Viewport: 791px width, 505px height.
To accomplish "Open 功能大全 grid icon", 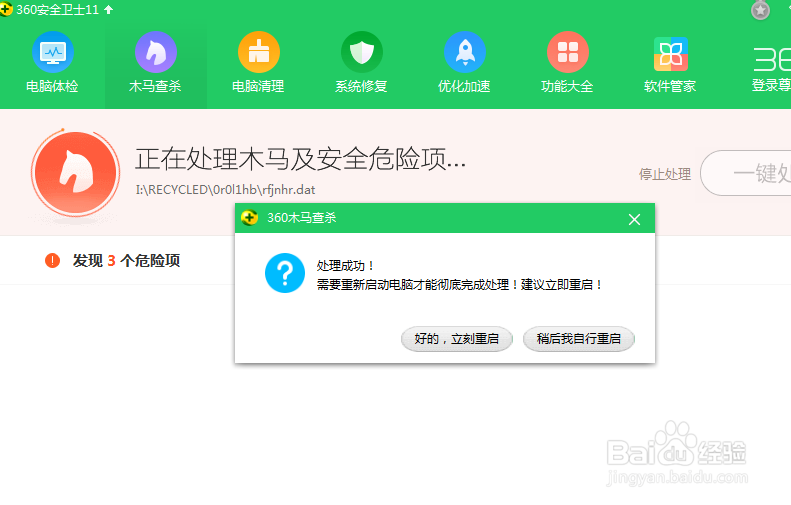I will tap(568, 52).
